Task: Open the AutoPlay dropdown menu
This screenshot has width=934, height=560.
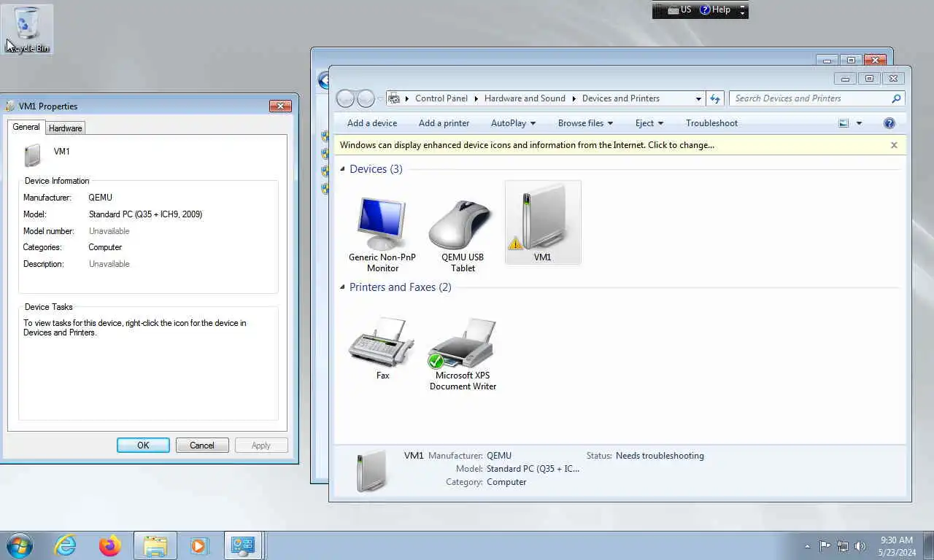Action: pos(513,123)
